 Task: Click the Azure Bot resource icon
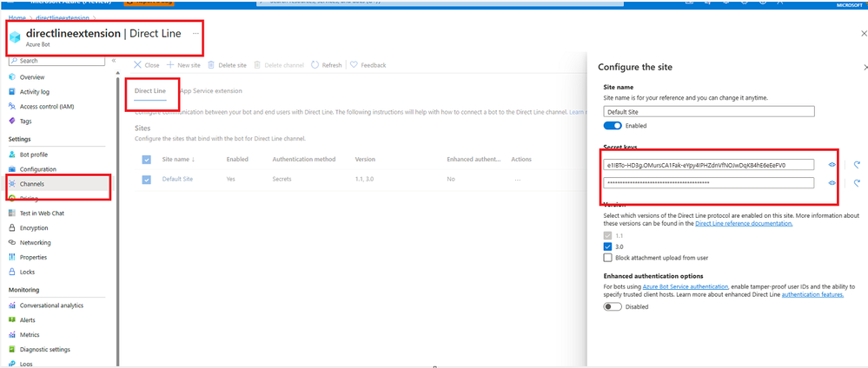pyautogui.click(x=16, y=36)
